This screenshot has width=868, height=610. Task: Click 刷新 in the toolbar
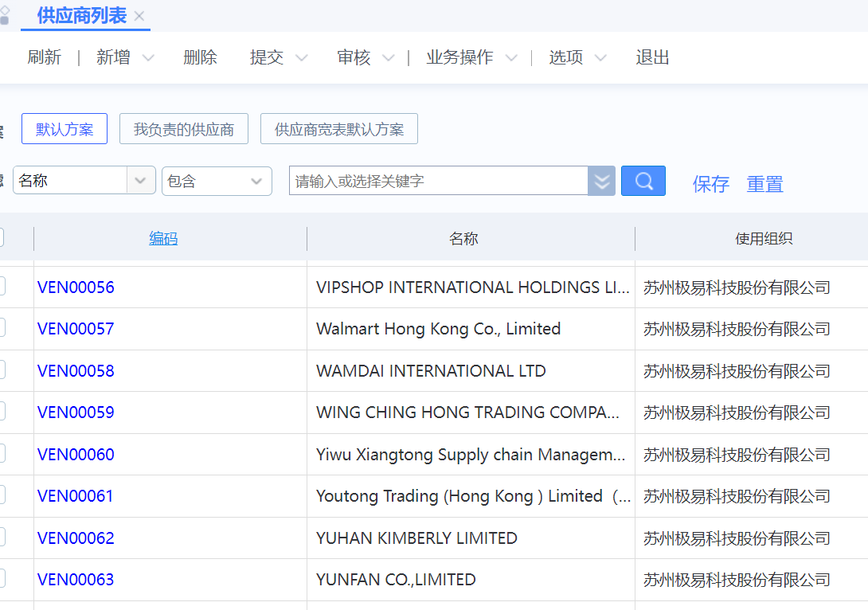(45, 57)
